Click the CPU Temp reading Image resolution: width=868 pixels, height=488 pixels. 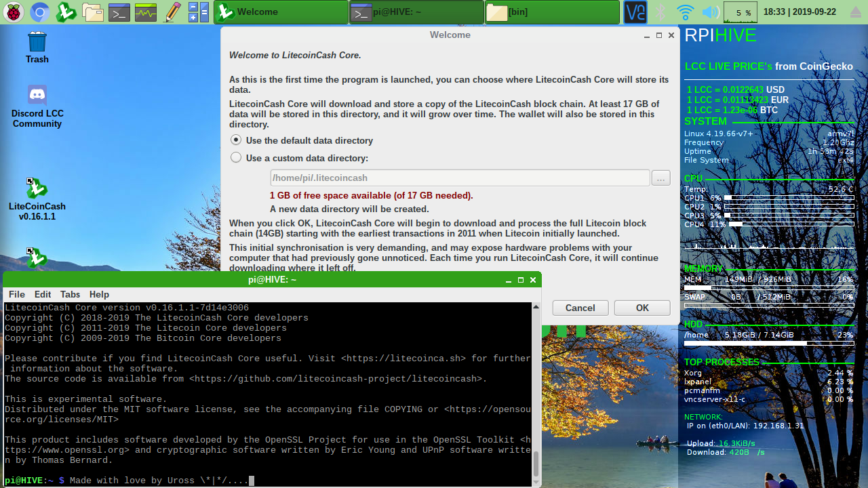769,189
